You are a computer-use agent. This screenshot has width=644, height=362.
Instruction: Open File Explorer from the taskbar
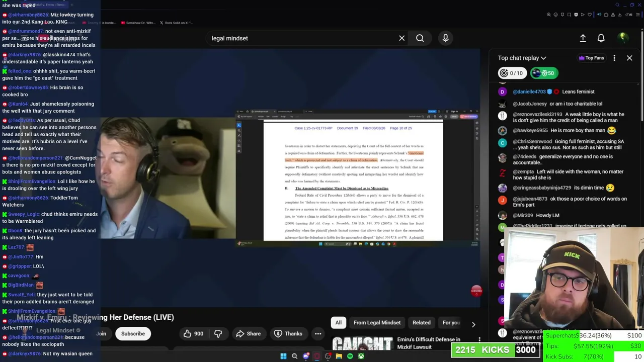pos(339,356)
